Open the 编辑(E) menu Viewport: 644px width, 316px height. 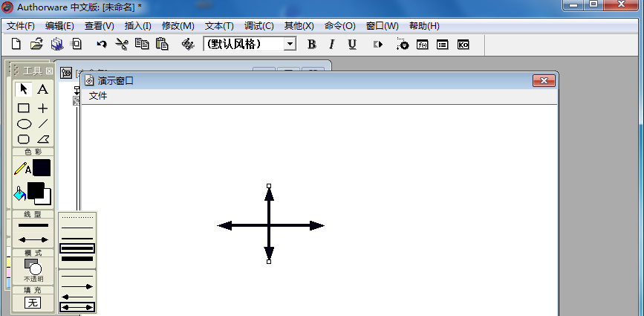(x=59, y=26)
